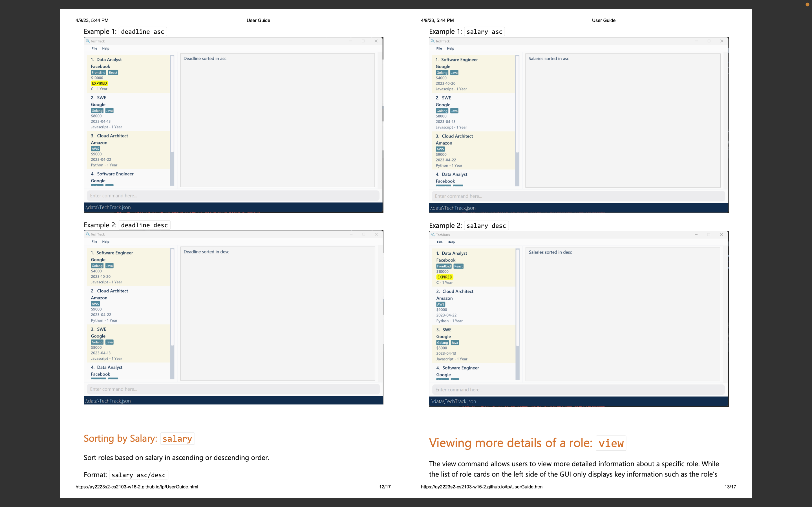Close the deadline desc TechTrack window
The height and width of the screenshot is (507, 812).
(376, 234)
